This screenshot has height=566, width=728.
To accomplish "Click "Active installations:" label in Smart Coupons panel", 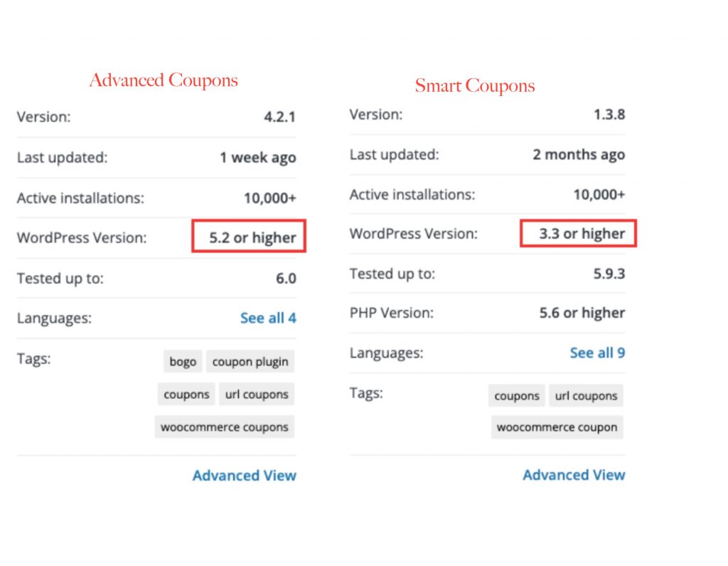I will (412, 195).
